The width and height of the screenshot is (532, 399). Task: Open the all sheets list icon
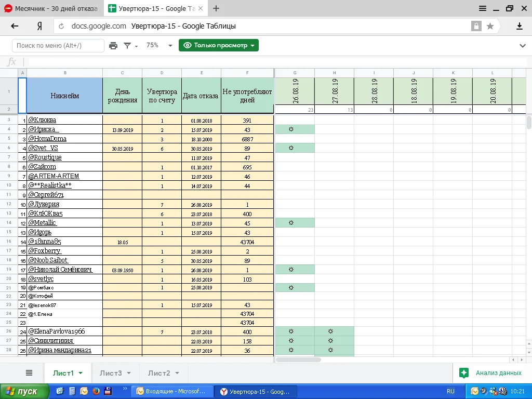click(29, 373)
